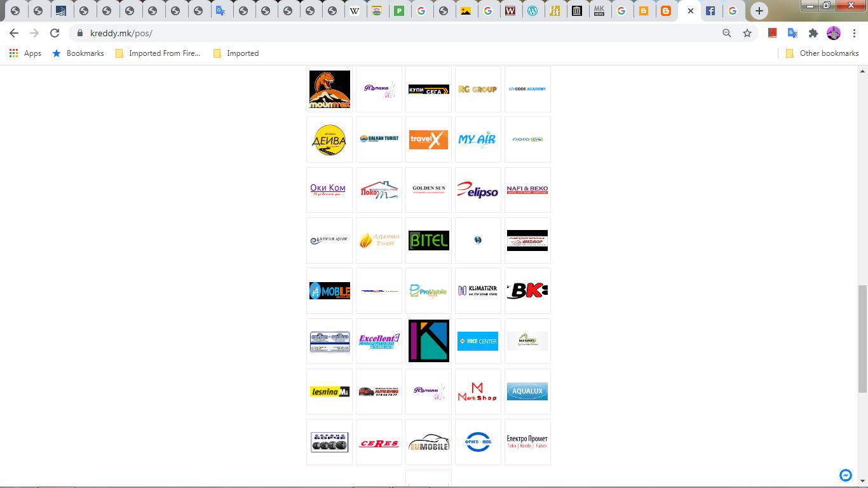
Task: Click the Poko house logo
Action: pos(379,190)
